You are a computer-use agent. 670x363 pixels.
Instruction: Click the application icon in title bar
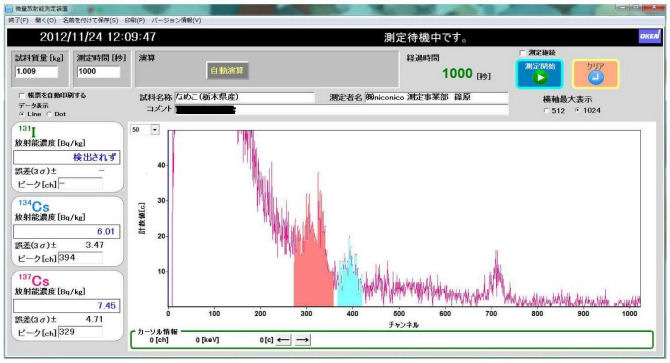click(x=9, y=9)
